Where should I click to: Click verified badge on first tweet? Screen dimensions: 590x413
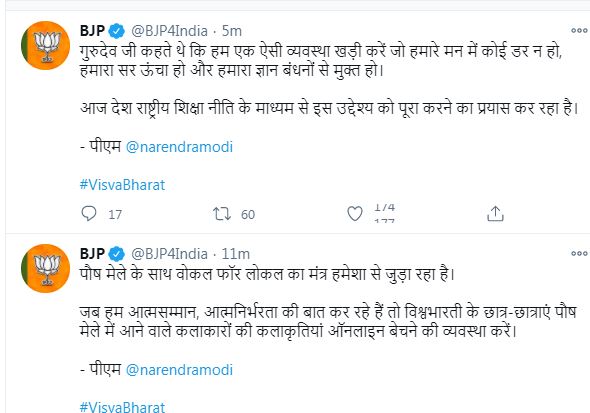(117, 31)
